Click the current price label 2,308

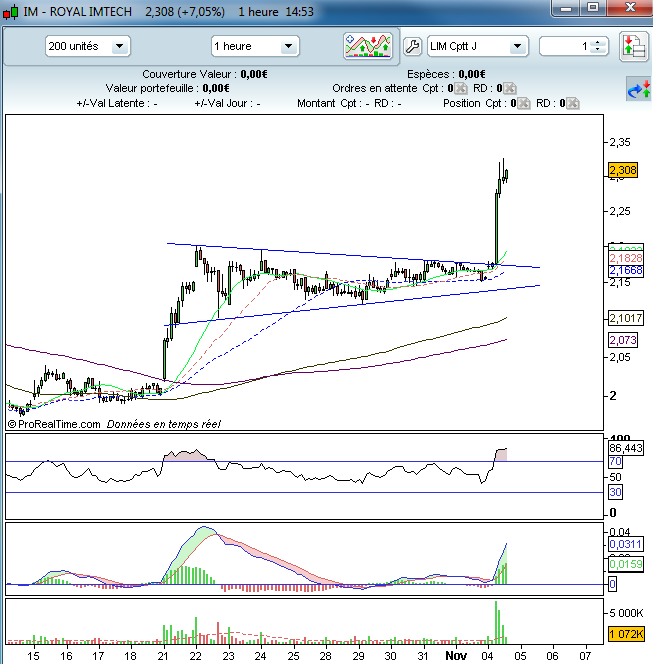623,170
